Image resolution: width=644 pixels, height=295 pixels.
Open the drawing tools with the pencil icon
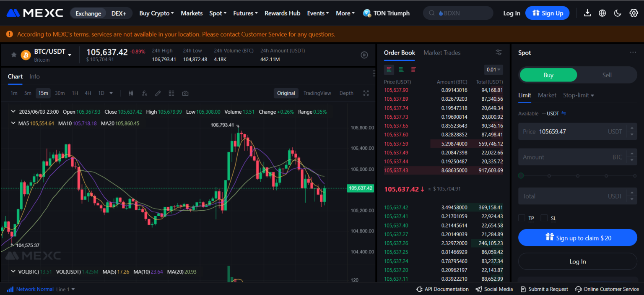[158, 93]
